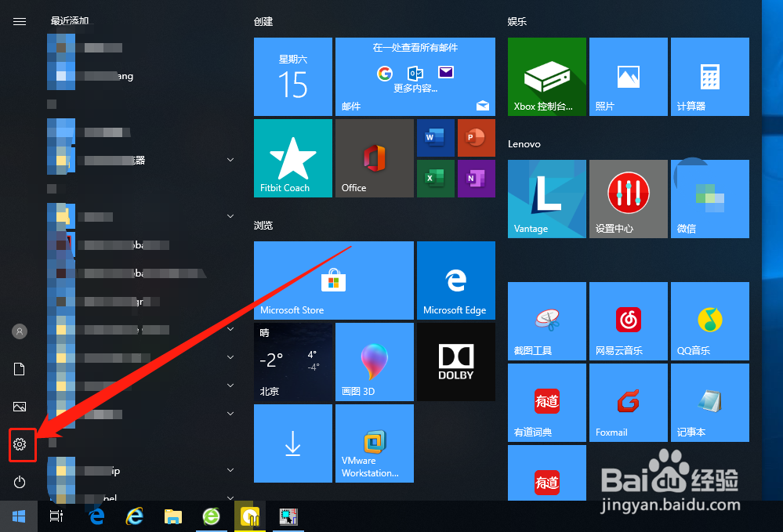
Task: Click the 创建 group header
Action: click(263, 21)
